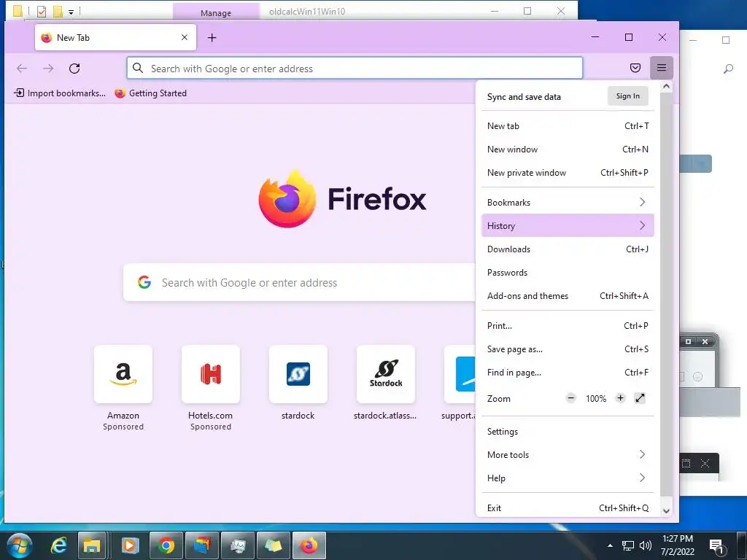
Task: Click the network tray icon
Action: pyautogui.click(x=628, y=545)
